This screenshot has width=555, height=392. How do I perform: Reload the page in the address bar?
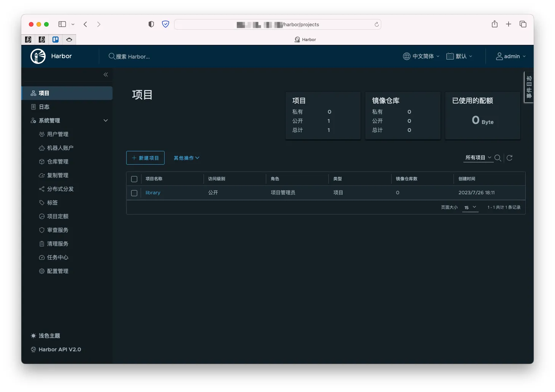(376, 24)
